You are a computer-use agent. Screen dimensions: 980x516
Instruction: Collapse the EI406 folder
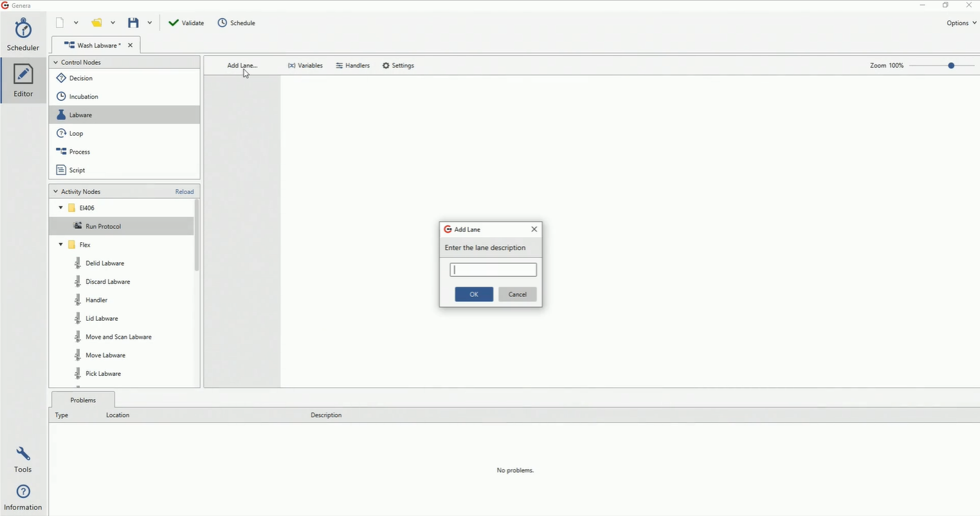coord(60,208)
